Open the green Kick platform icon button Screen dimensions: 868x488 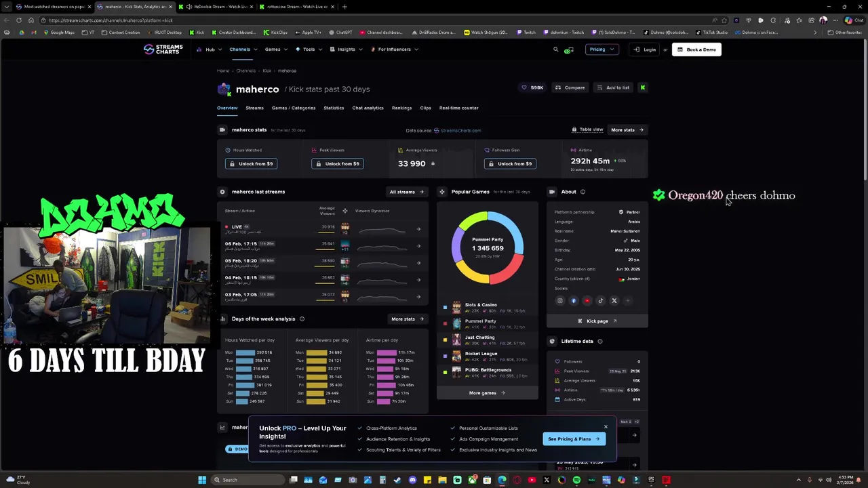pos(642,87)
